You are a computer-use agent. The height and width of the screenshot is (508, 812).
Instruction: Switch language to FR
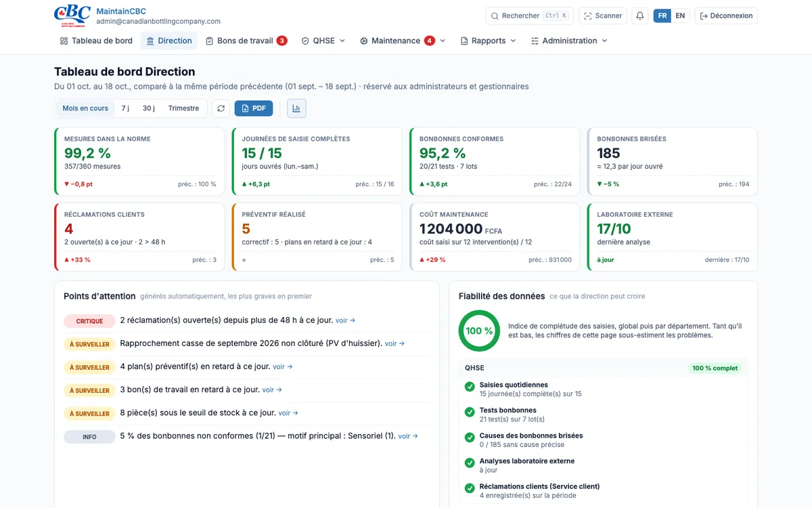[x=662, y=16]
